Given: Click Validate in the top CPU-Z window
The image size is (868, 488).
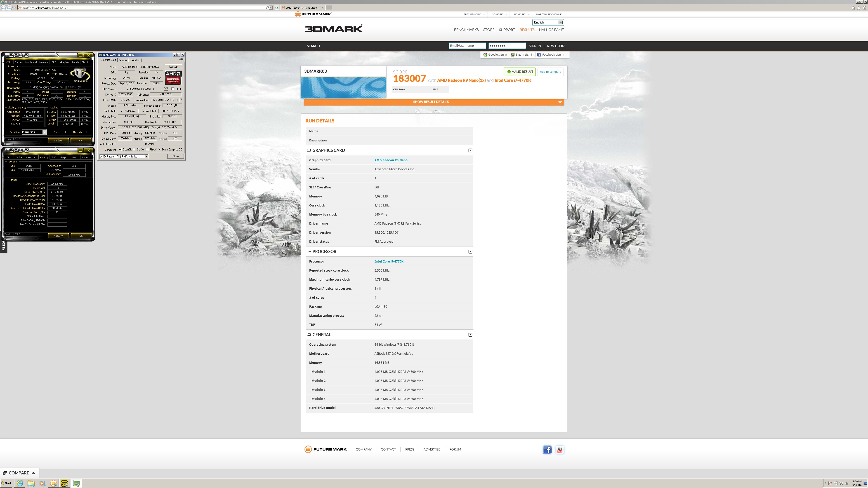Looking at the screenshot, I should [x=58, y=141].
